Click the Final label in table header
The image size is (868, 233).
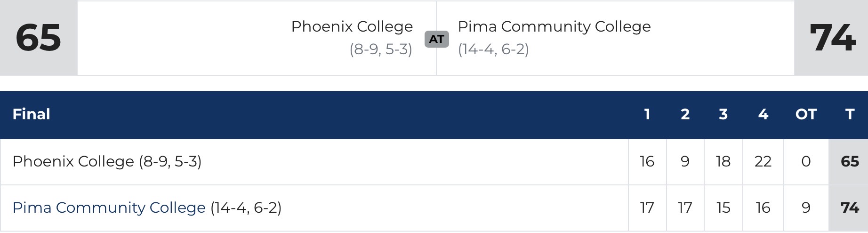(31, 114)
